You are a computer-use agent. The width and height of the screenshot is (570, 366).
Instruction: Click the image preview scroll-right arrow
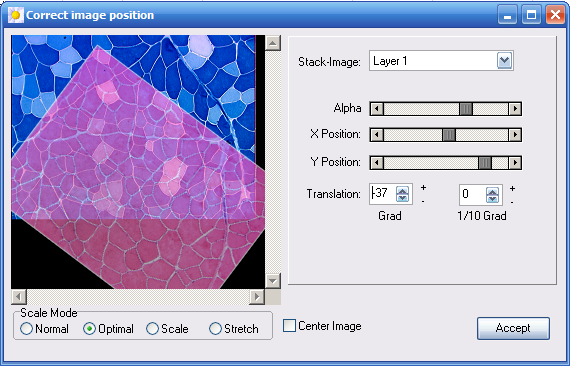(x=257, y=297)
